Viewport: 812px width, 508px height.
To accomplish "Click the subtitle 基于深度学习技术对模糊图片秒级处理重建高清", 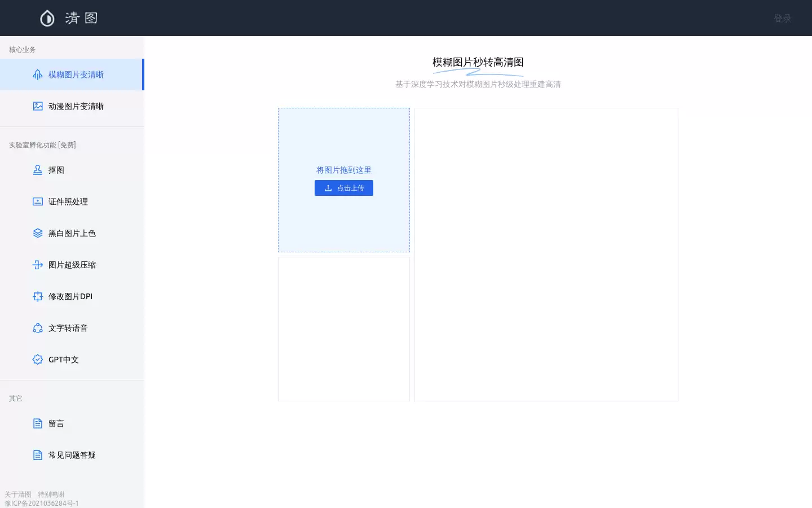I will pyautogui.click(x=478, y=84).
